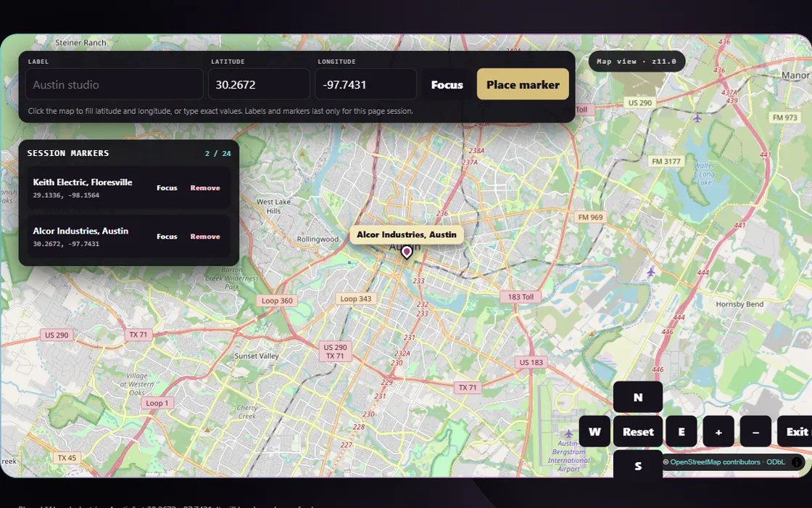Image resolution: width=812 pixels, height=508 pixels.
Task: Click the FM 969 road shield
Action: coord(590,217)
